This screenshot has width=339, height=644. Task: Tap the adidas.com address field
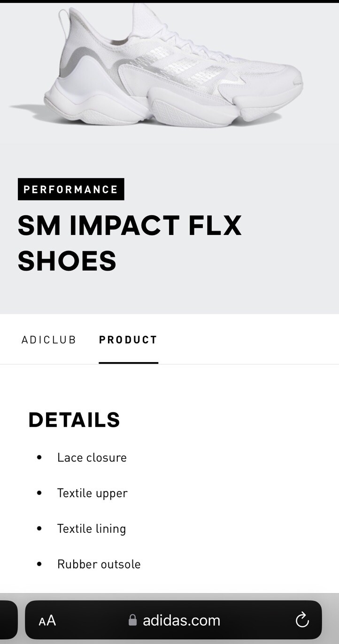pyautogui.click(x=181, y=620)
